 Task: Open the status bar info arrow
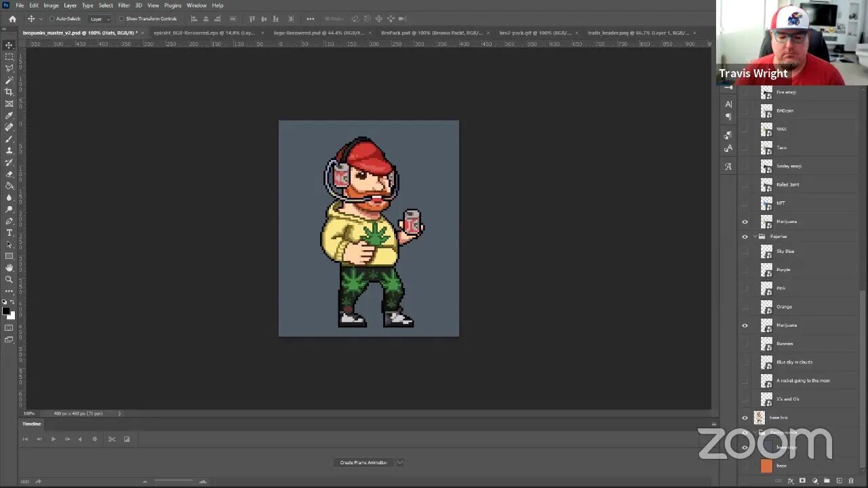point(119,413)
